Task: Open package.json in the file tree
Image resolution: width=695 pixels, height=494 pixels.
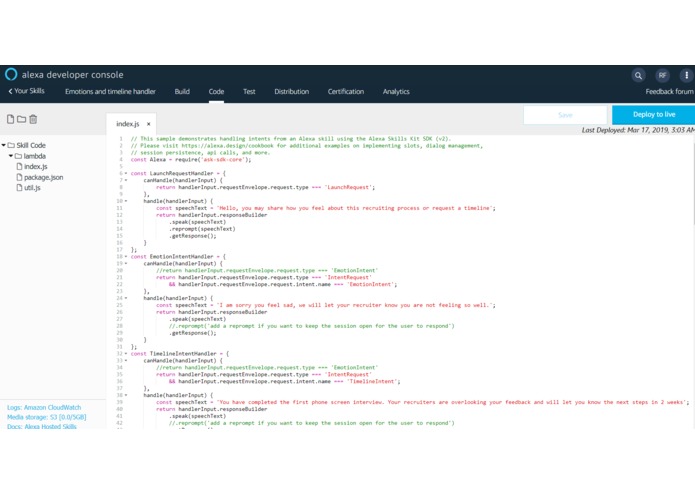Action: tap(43, 177)
